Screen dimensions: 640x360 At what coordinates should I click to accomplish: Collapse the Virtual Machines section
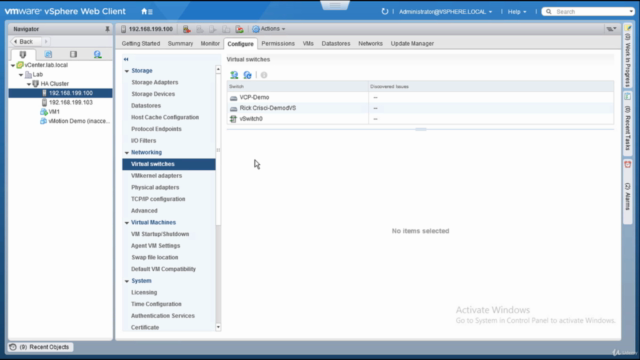click(x=127, y=223)
